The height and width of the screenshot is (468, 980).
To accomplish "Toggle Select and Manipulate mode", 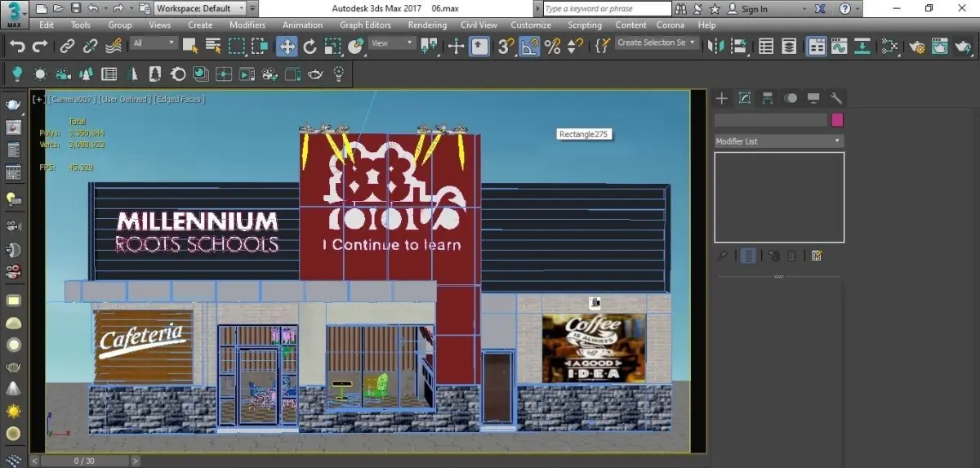I will point(456,47).
